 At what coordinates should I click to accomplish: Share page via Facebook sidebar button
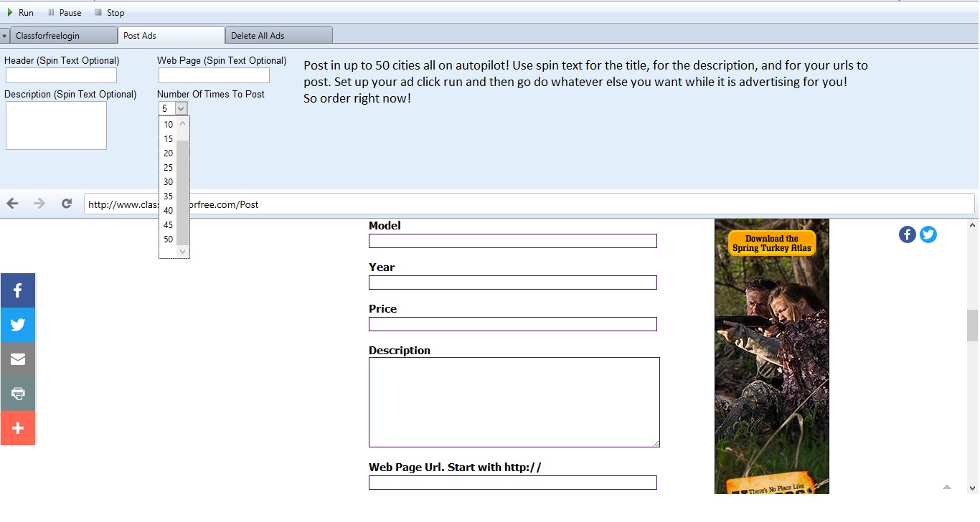point(18,290)
